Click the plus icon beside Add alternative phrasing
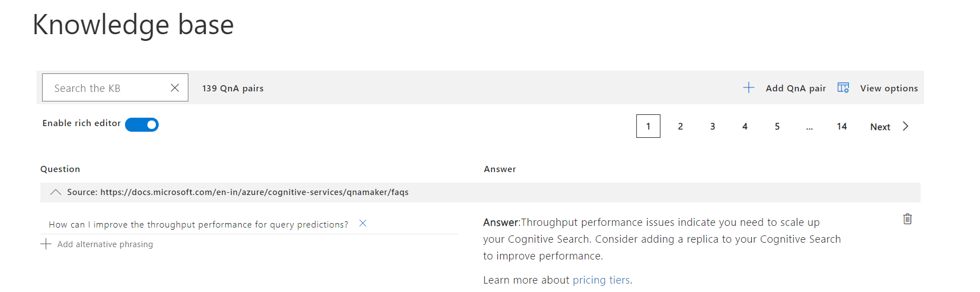Image resolution: width=980 pixels, height=292 pixels. pyautogui.click(x=46, y=244)
